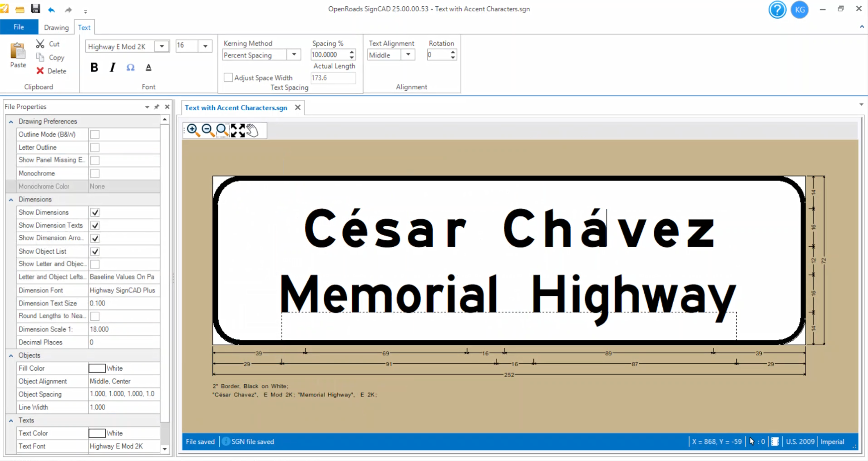Collapse the Drawing Preferences section

(x=11, y=122)
